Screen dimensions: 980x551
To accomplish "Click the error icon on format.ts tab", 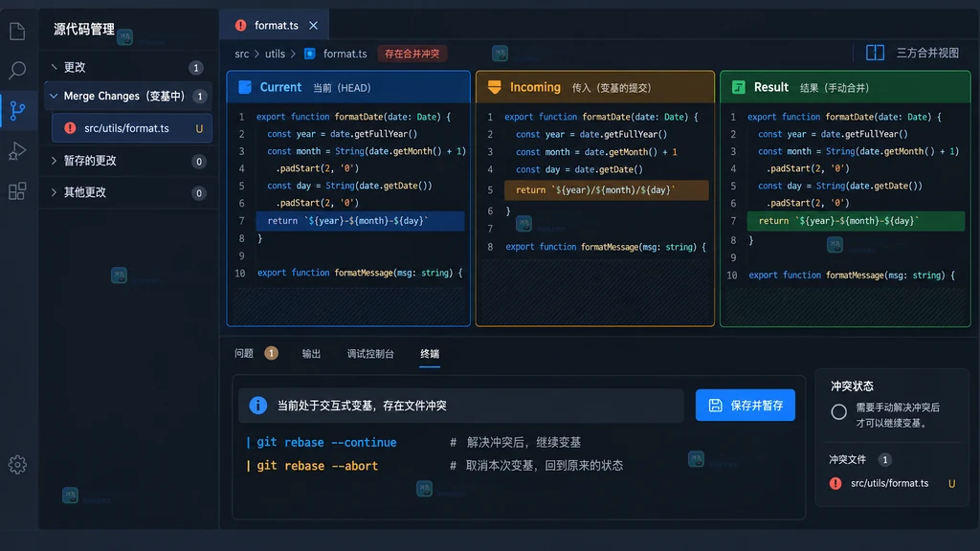I will pyautogui.click(x=240, y=26).
